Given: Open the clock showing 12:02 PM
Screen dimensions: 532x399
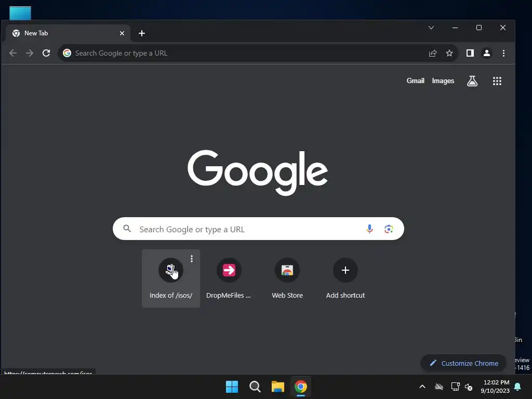Looking at the screenshot, I should click(495, 387).
